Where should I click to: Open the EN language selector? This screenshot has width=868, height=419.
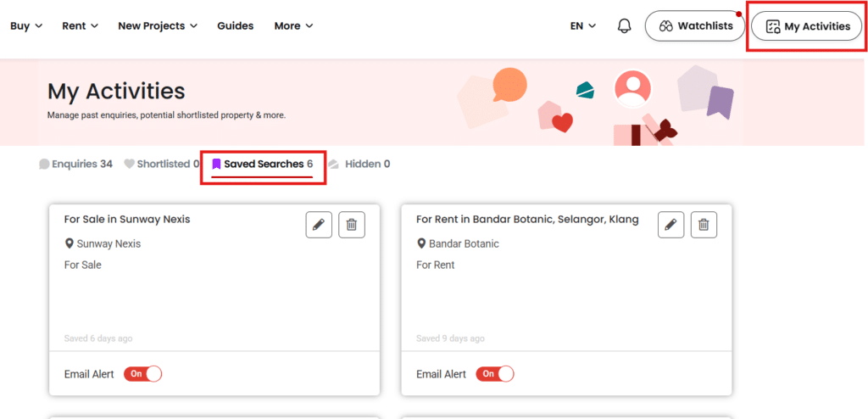coord(583,26)
